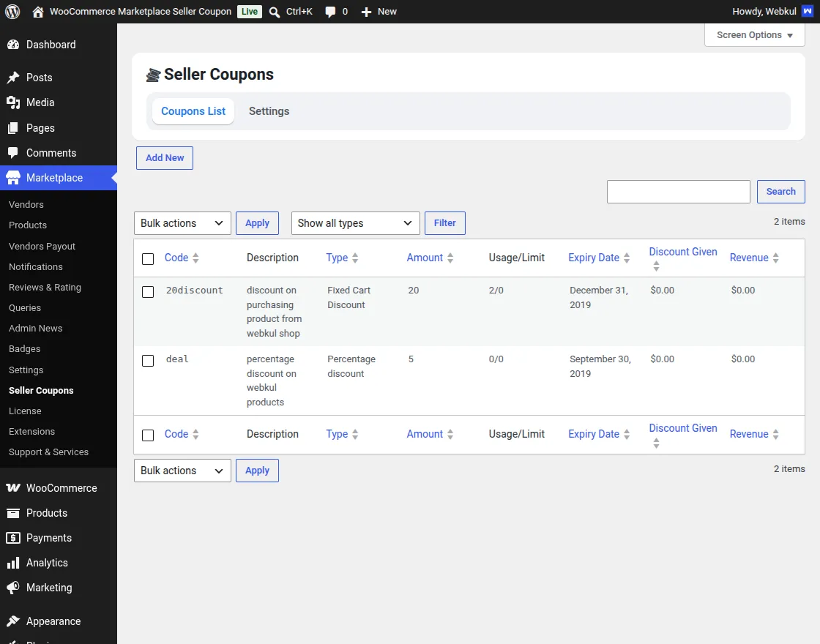Click the coupon search input field
This screenshot has height=644, width=820.
click(678, 192)
